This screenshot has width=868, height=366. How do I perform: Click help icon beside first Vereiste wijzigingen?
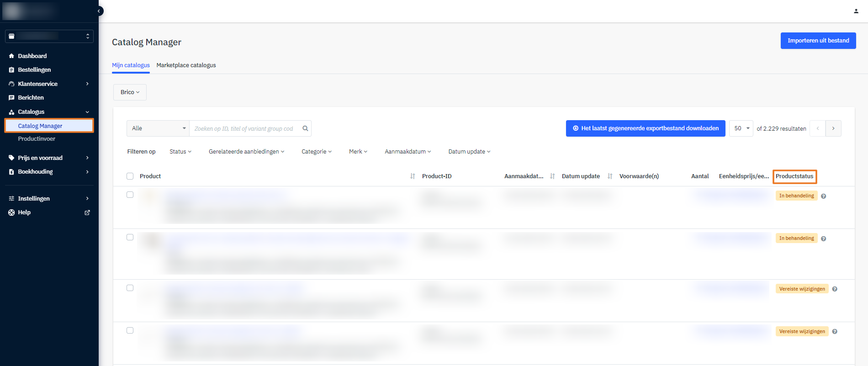[835, 289]
